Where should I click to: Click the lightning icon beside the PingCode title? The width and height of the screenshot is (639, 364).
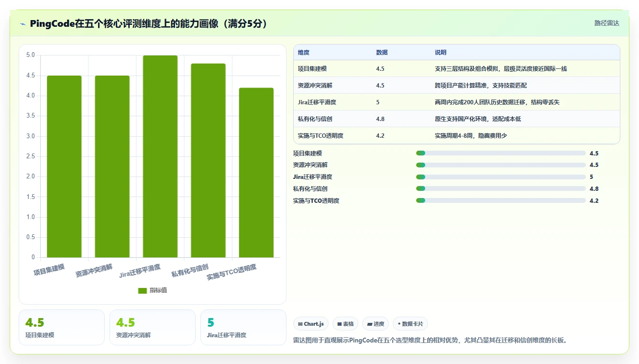tap(23, 24)
